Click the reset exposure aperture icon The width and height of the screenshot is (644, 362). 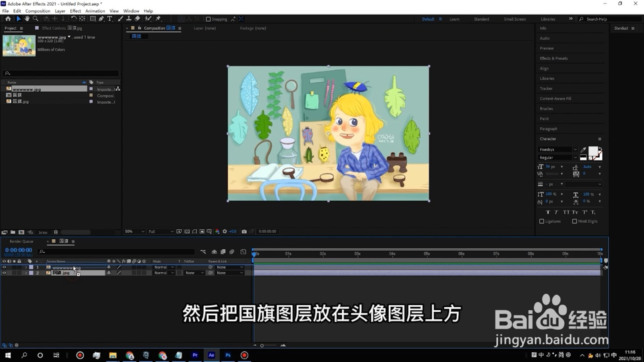pos(225,231)
